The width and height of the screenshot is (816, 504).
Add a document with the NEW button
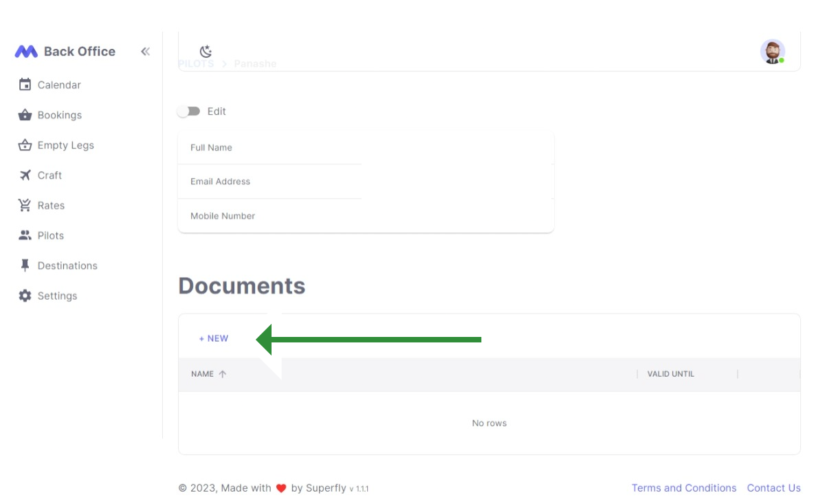[x=213, y=338]
